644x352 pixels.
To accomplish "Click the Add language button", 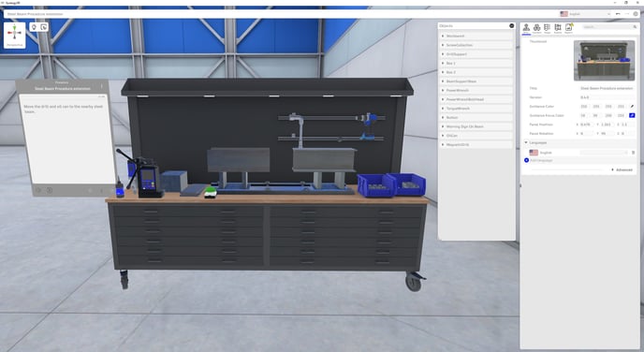I will (x=538, y=160).
